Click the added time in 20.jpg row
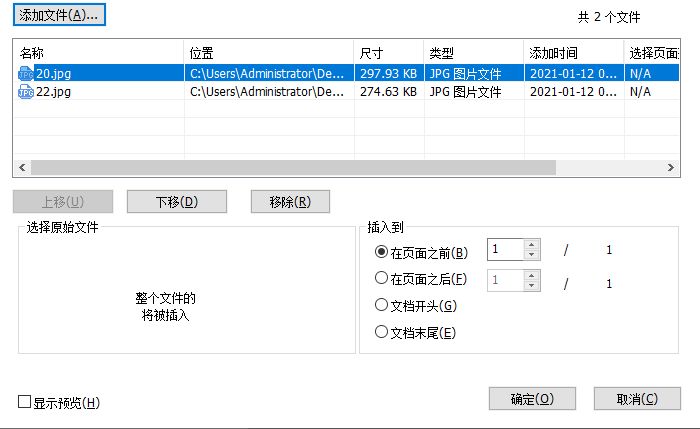Viewport: 700px width, 429px height. tap(573, 73)
